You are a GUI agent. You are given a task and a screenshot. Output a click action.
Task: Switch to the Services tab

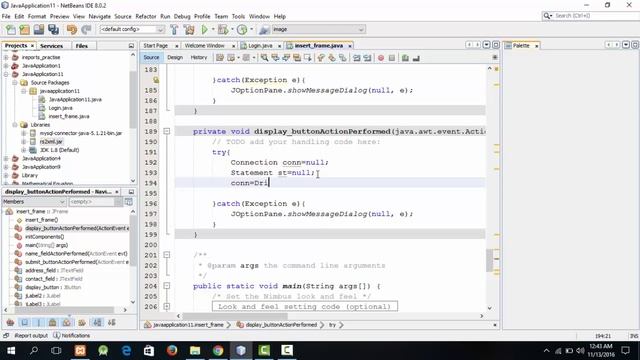pos(51,46)
